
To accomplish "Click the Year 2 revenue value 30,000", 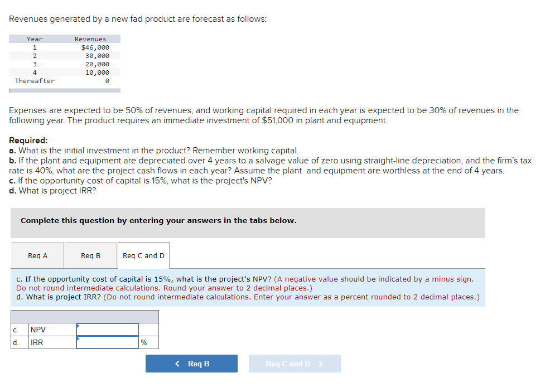I will tap(97, 56).
